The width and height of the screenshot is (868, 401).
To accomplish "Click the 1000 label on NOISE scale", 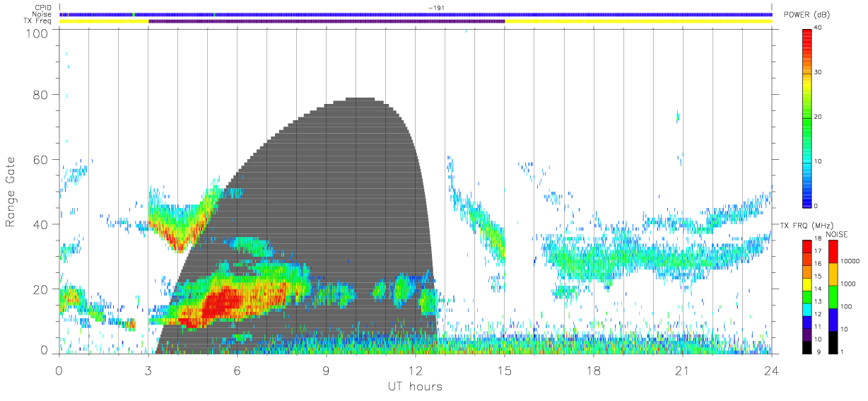I will coord(848,284).
